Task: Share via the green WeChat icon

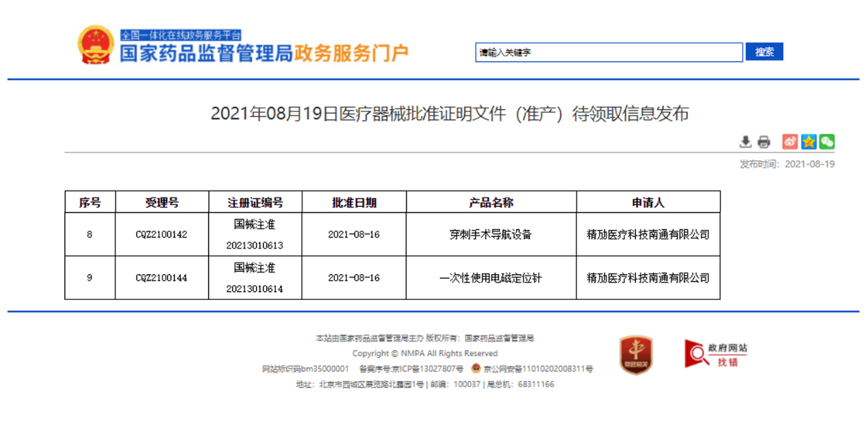Action: point(827,142)
